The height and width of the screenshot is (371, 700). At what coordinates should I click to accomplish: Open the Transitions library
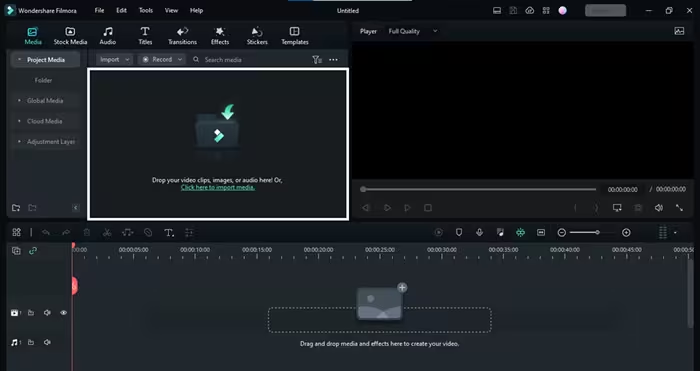[x=182, y=36]
